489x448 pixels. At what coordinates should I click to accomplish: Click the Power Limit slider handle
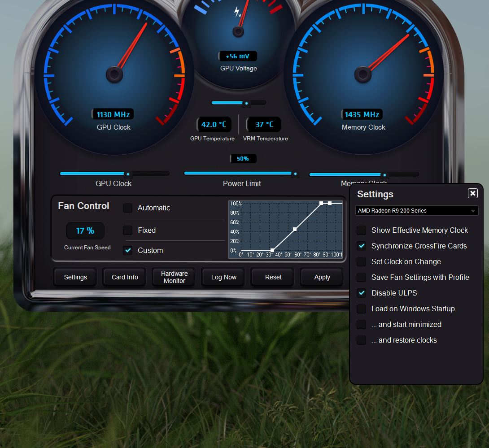point(295,174)
